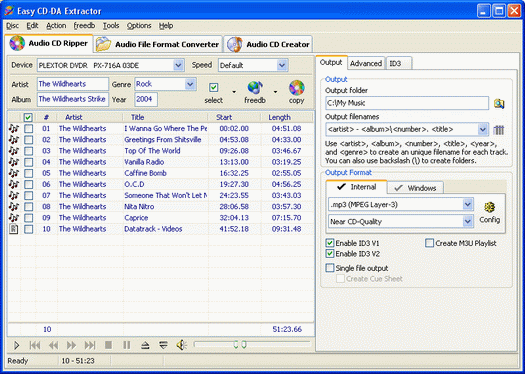Click the music note icon of track 08
The height and width of the screenshot is (374, 525).
click(14, 207)
